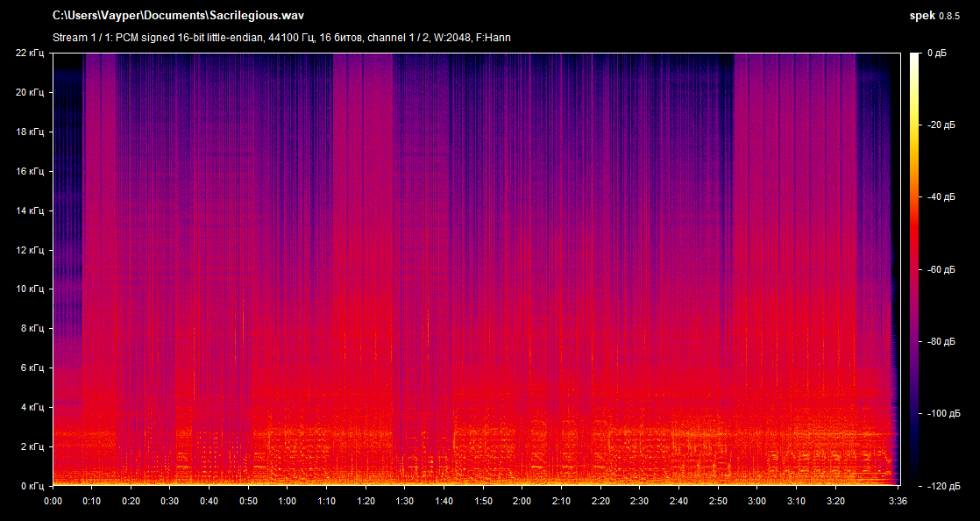Pick the 4 кГц frequency label
980x521 pixels.
[32, 407]
